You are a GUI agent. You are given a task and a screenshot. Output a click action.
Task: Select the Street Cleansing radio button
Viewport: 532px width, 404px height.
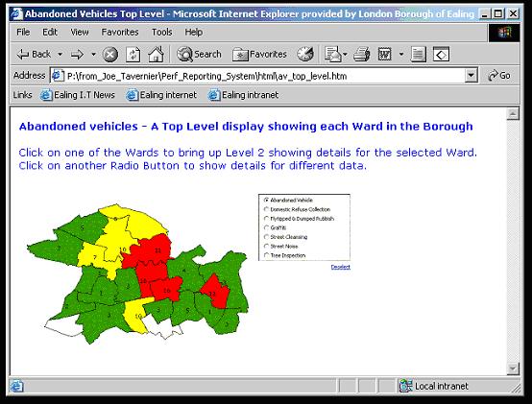click(266, 237)
